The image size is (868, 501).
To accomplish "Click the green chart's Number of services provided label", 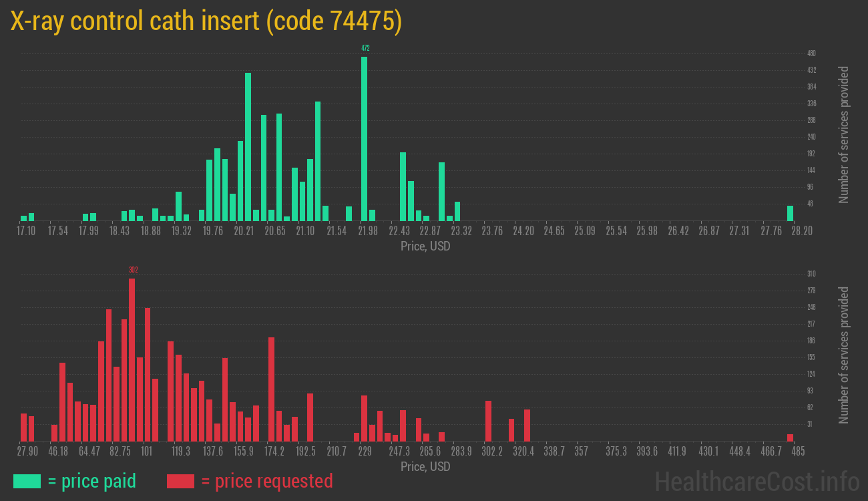I will tap(844, 135).
